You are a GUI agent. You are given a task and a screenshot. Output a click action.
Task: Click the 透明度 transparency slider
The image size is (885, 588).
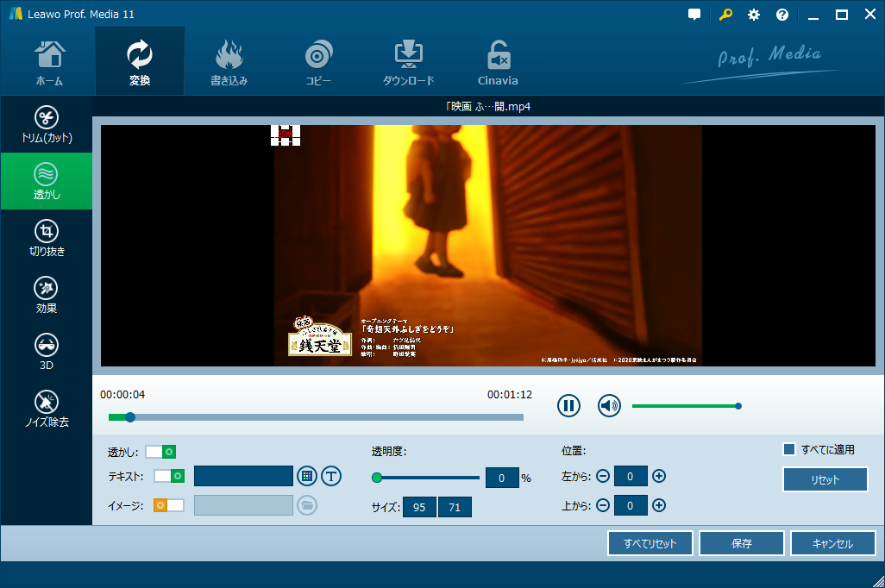(425, 478)
